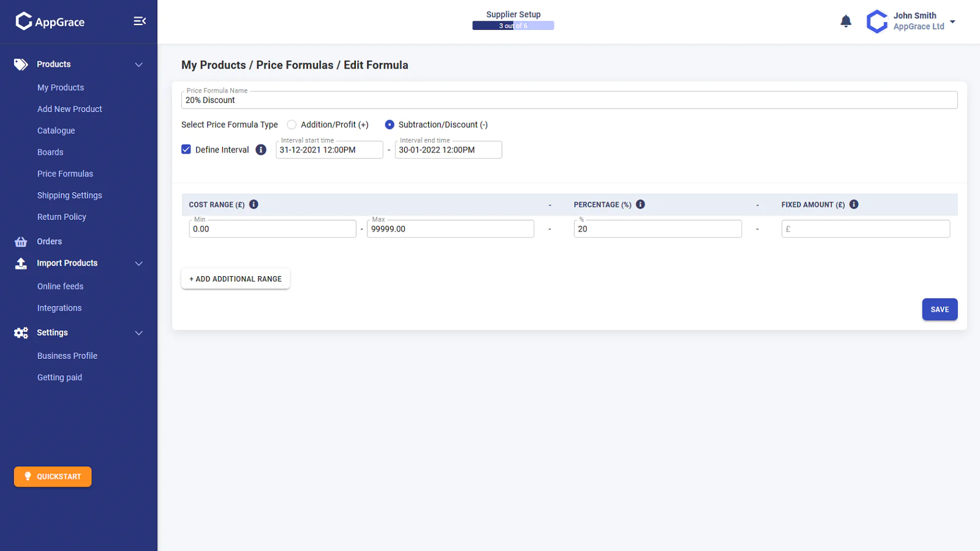
Task: Uncheck the Define Interval checkbox
Action: click(186, 149)
